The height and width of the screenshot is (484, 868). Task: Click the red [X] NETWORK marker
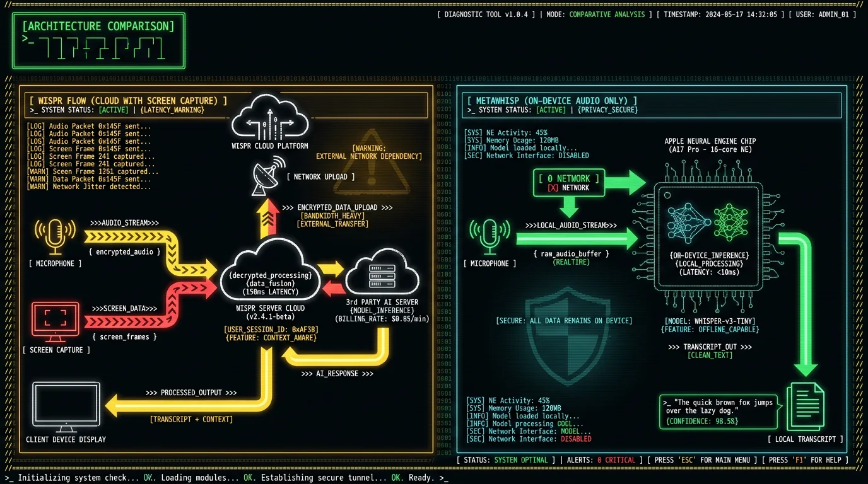tap(569, 188)
